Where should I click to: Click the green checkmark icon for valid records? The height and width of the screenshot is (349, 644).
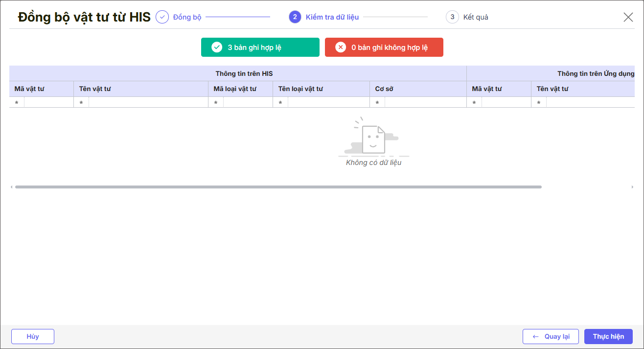(x=217, y=47)
